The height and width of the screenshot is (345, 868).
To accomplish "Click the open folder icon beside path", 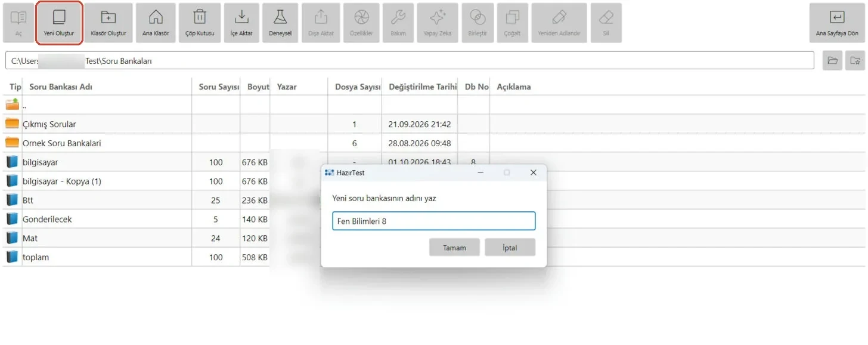I will coord(833,60).
